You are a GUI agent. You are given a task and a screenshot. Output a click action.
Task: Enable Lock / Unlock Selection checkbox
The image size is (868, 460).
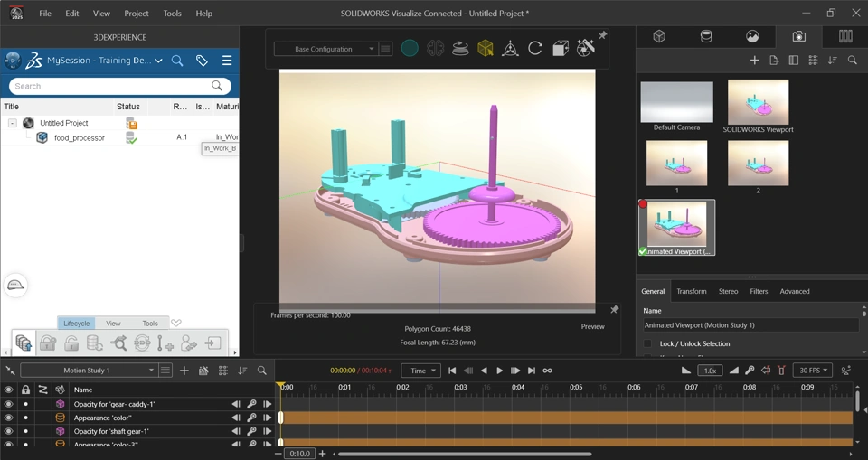(647, 343)
